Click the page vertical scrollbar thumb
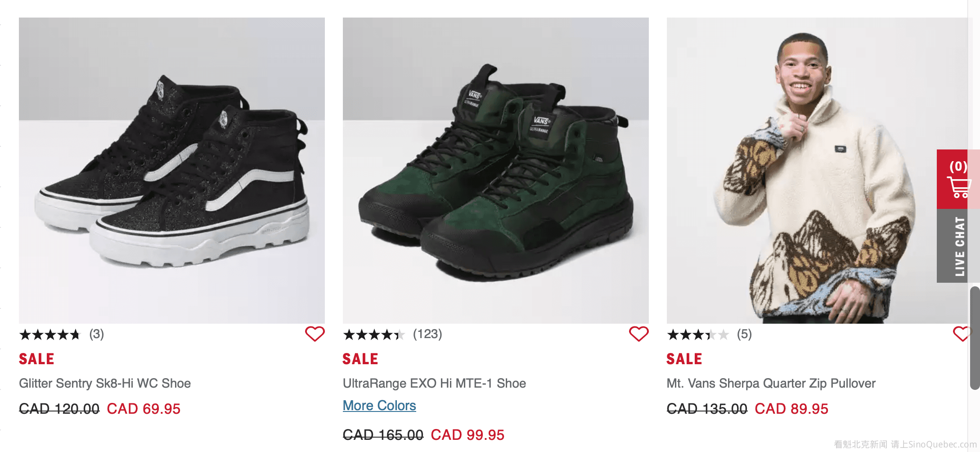 (975, 338)
